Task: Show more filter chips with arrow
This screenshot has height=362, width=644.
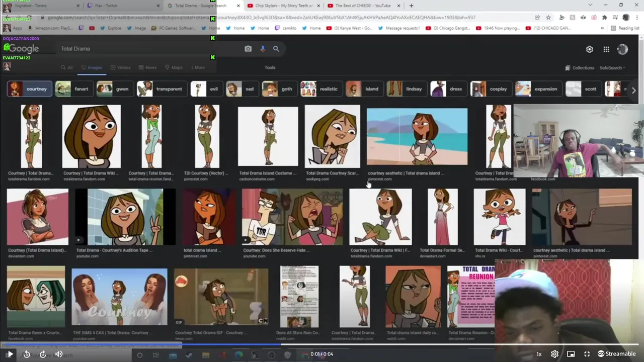Action: coord(633,90)
